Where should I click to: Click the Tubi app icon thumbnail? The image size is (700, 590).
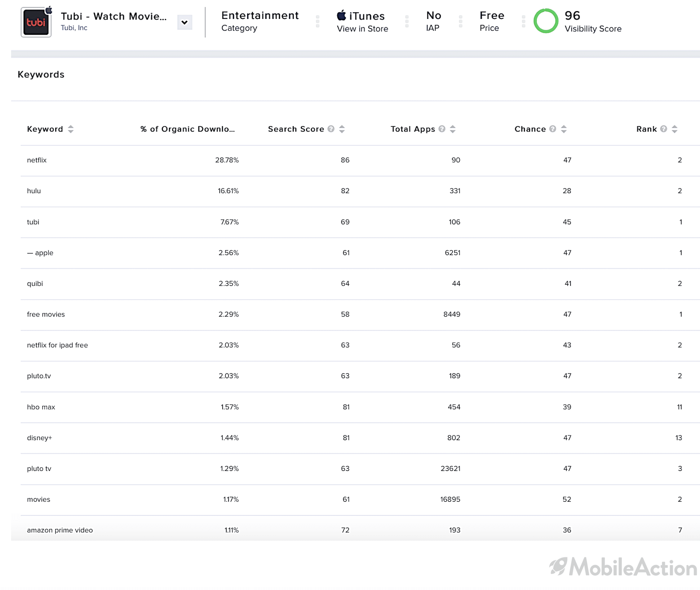[x=36, y=22]
